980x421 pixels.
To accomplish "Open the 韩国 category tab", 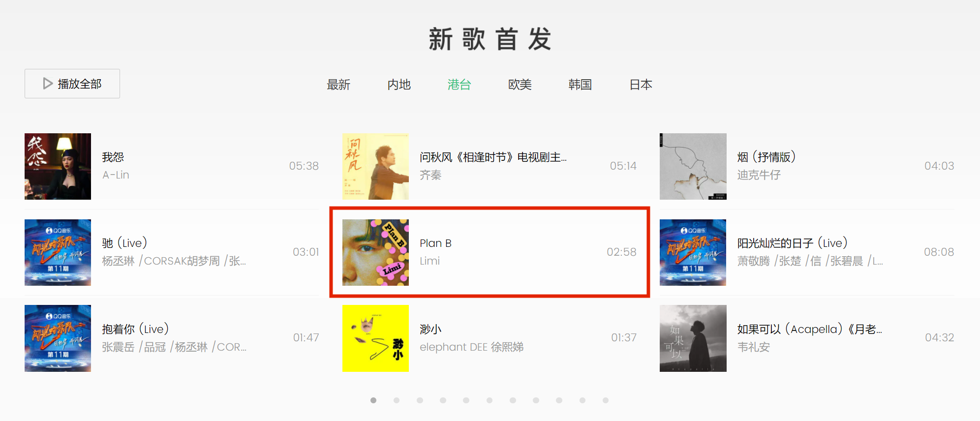I will 581,85.
